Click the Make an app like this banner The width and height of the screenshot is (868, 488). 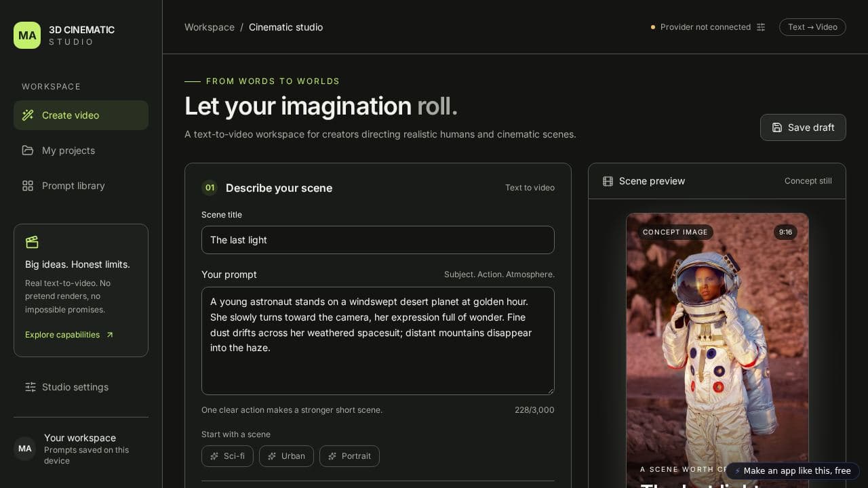(x=793, y=471)
